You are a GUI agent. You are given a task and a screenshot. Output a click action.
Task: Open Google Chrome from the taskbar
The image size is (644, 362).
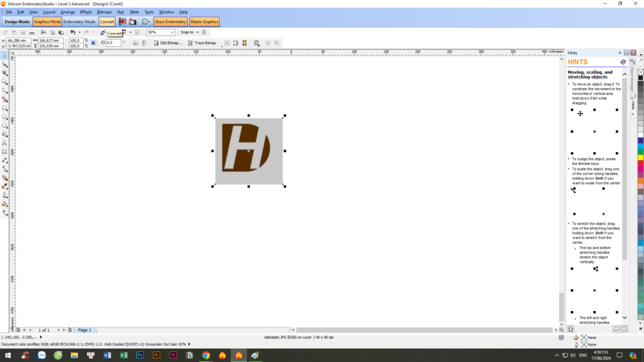pyautogui.click(x=206, y=355)
